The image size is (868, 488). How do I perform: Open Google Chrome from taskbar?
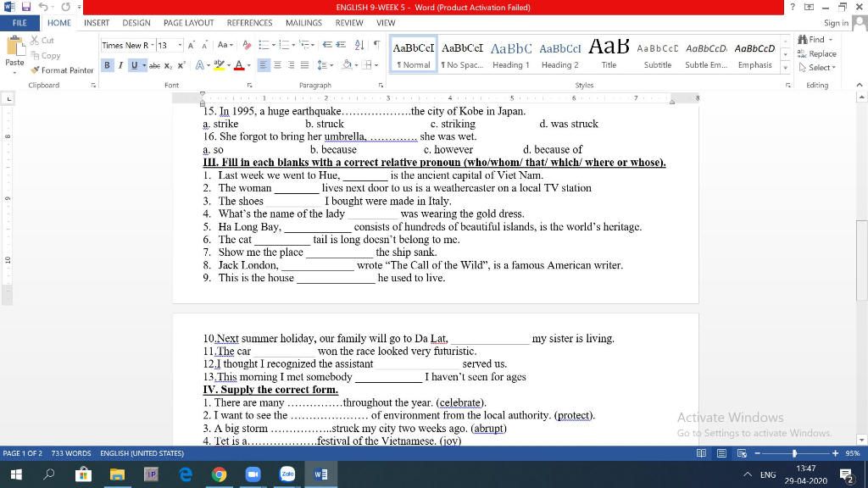point(220,474)
